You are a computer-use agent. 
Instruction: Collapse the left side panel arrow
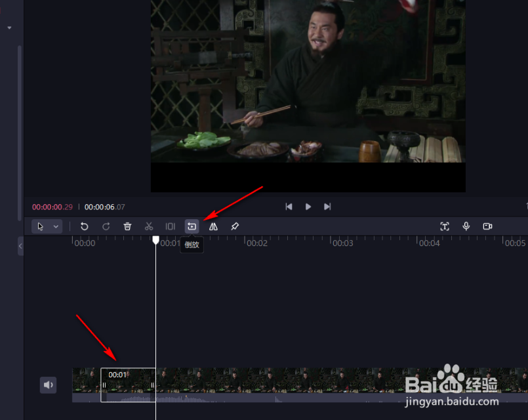pyautogui.click(x=20, y=246)
